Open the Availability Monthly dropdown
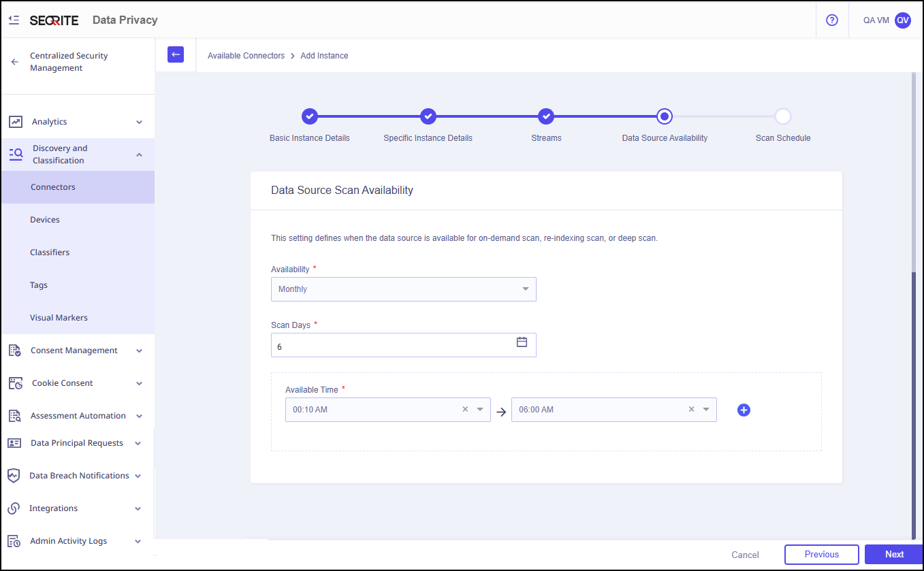 click(x=403, y=289)
